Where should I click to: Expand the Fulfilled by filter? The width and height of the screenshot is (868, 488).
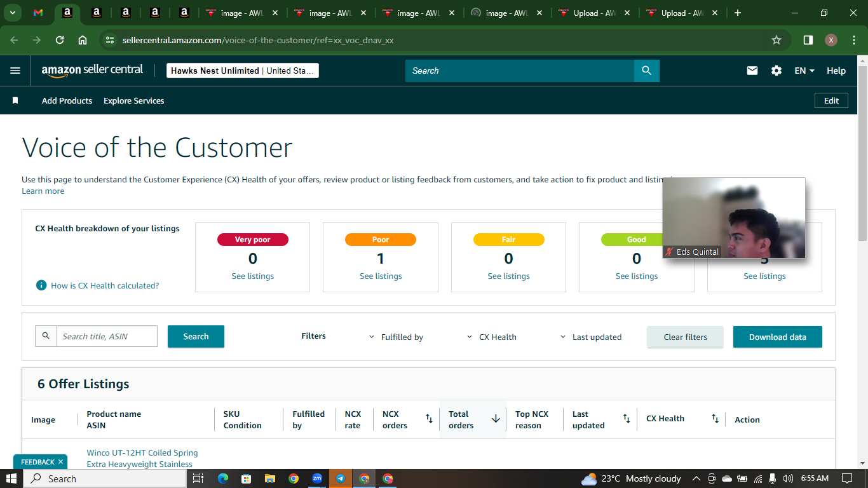pyautogui.click(x=396, y=337)
